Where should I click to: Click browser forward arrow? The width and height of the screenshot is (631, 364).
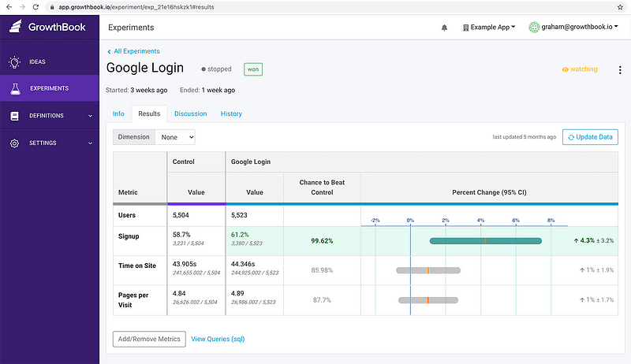coord(22,7)
